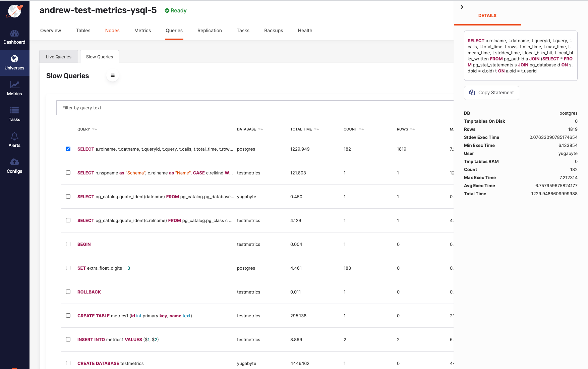Collapse the Details panel with the chevron
Viewport: 588px width, 369px height.
[x=462, y=7]
